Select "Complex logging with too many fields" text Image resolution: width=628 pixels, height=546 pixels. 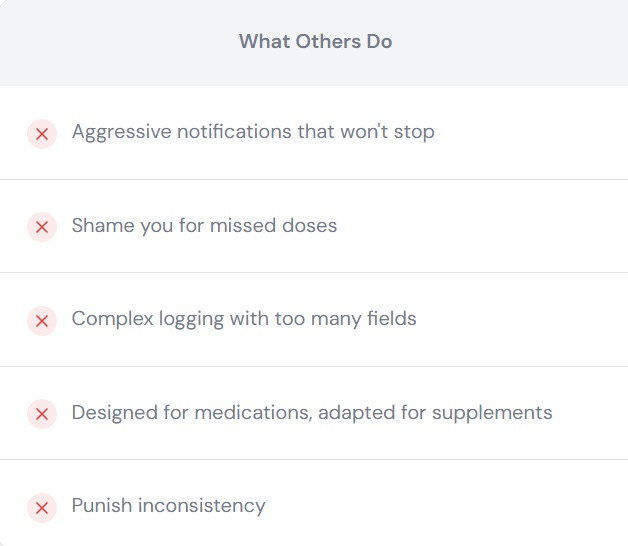click(244, 319)
